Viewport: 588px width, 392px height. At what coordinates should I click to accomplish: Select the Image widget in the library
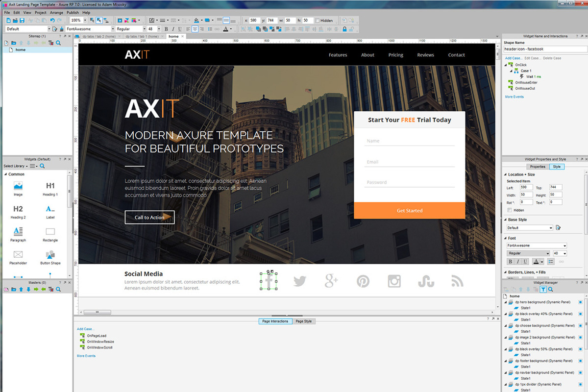pos(18,189)
